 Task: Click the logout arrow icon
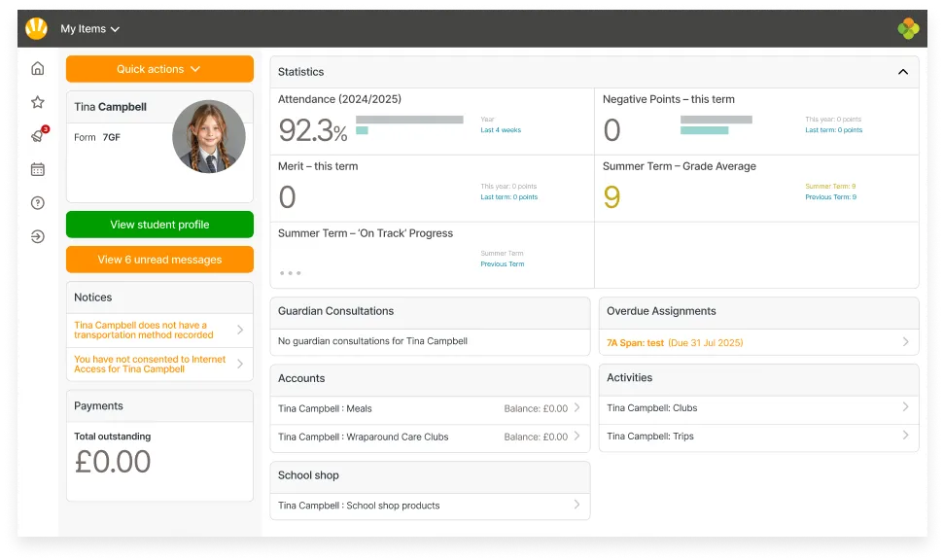point(38,236)
